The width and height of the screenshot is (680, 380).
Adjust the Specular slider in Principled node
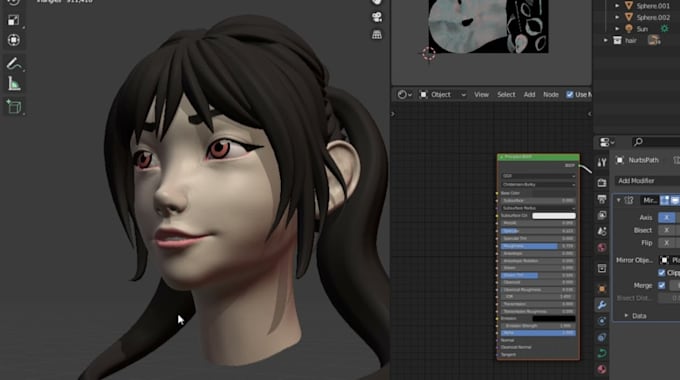tap(538, 231)
